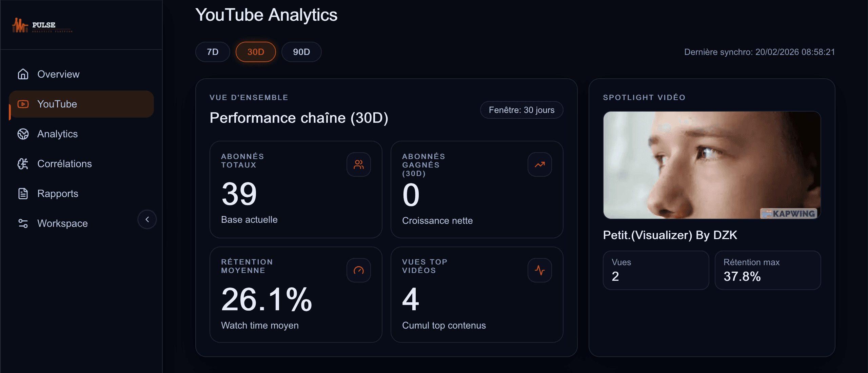
Task: Open the Petit.(Visualizer) By DZK title
Action: (x=670, y=235)
